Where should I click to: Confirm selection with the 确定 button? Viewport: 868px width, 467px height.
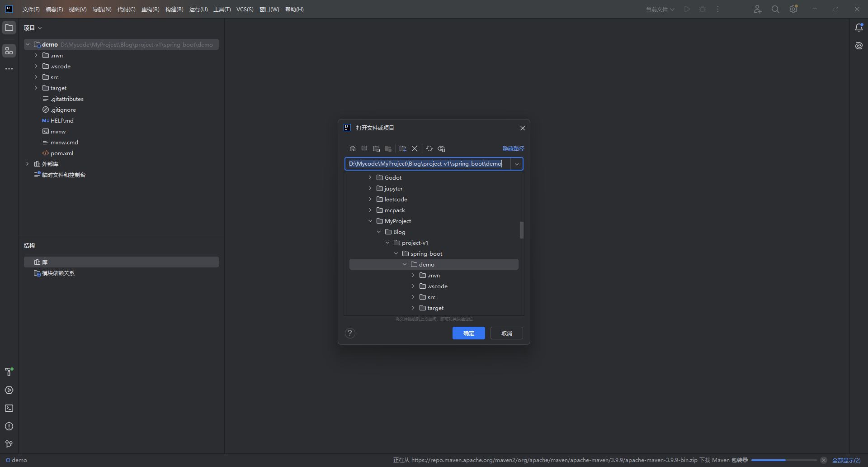tap(468, 333)
